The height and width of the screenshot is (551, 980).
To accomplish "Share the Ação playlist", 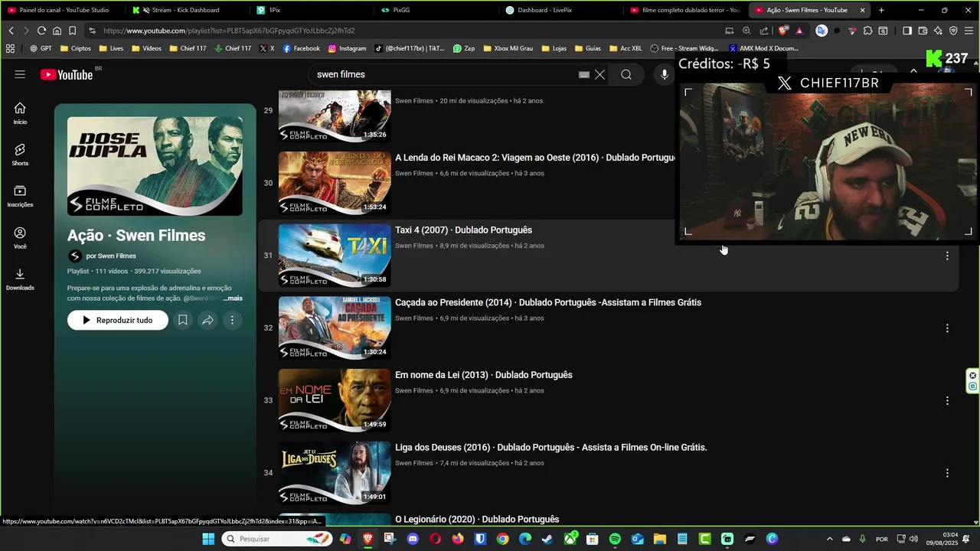I will [x=207, y=320].
